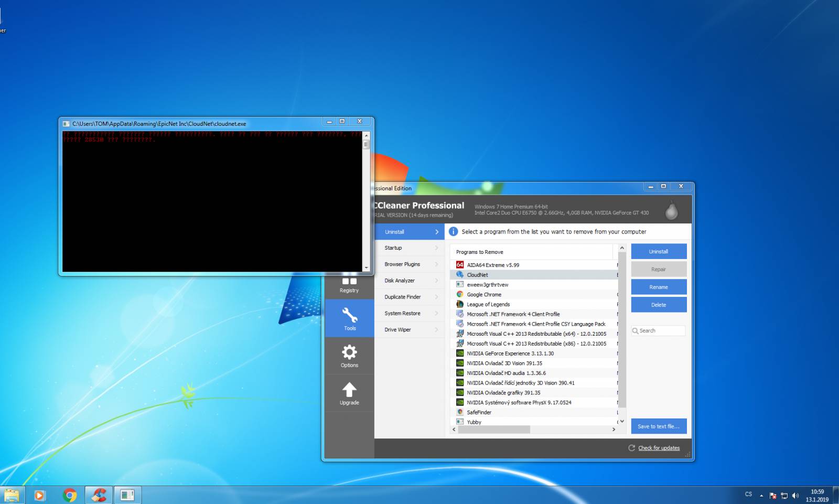Screen dimensions: 839x504
Task: Click the programs list scroll-up arrow
Action: pyautogui.click(x=622, y=248)
